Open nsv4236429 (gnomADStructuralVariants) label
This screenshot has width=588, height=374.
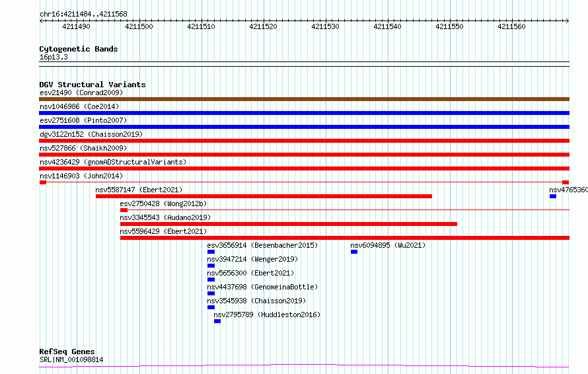pos(113,162)
